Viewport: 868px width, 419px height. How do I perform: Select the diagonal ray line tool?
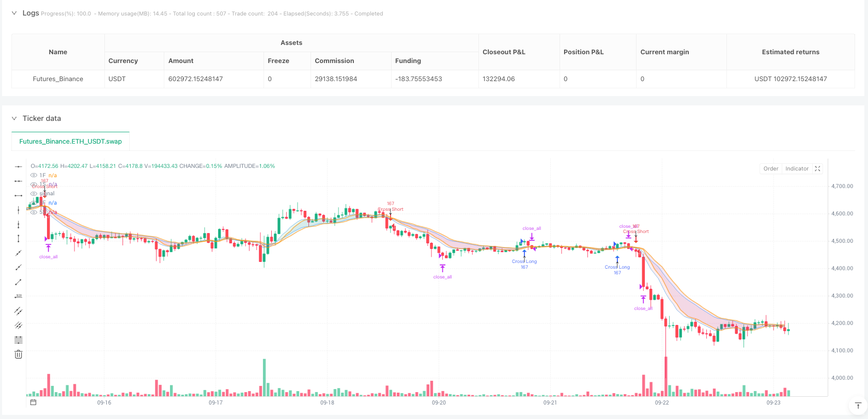(19, 268)
